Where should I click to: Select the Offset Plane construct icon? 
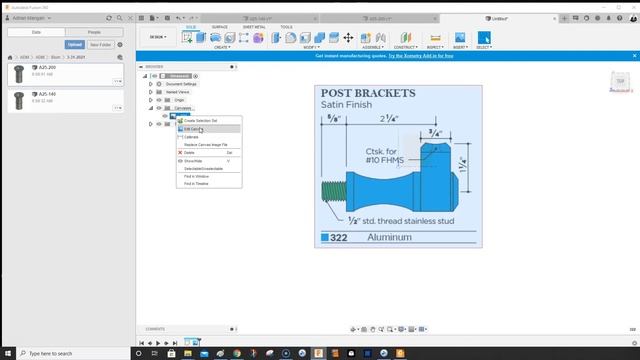[405, 38]
